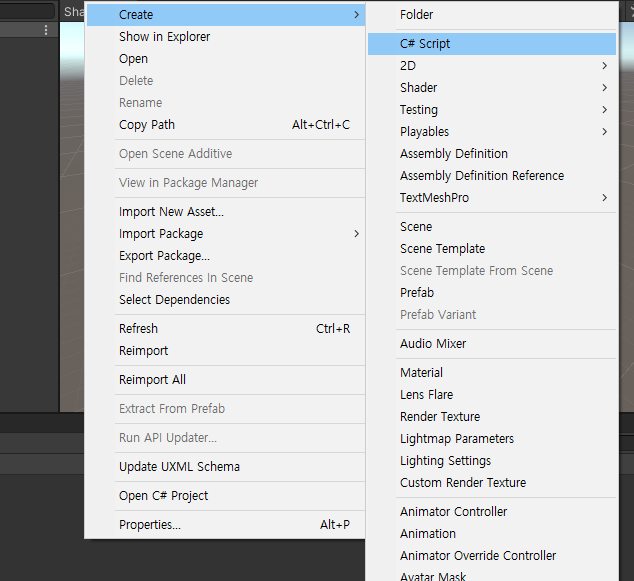The height and width of the screenshot is (581, 634).
Task: Expand the TextMeshPro submenu
Action: [492, 198]
